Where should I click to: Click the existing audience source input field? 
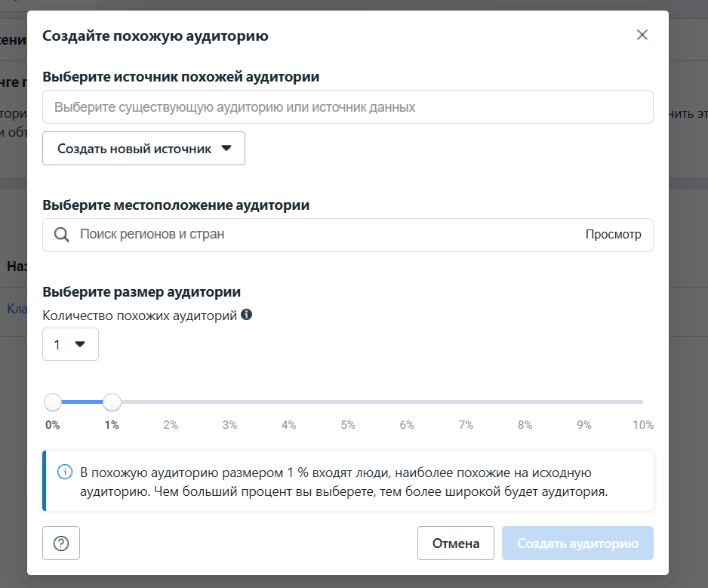click(x=347, y=106)
